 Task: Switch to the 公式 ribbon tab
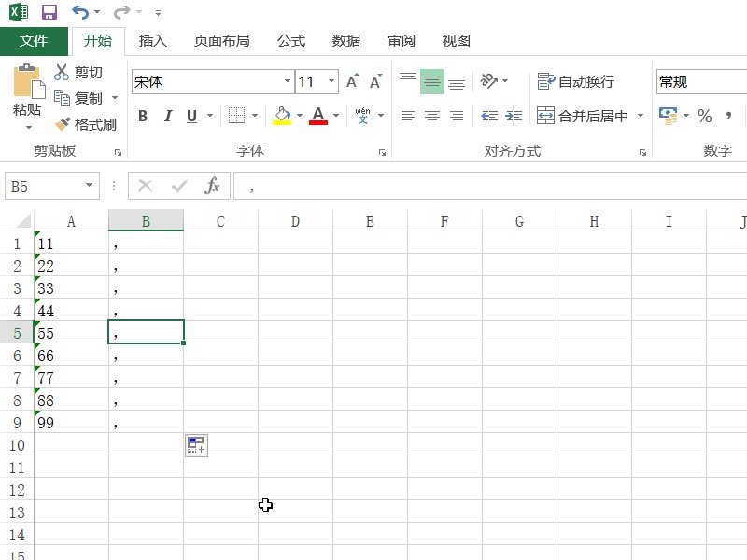tap(290, 40)
